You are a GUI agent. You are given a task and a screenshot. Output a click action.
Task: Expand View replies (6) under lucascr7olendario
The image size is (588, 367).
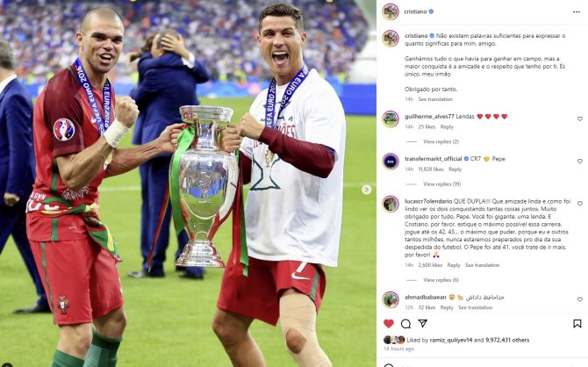pyautogui.click(x=441, y=280)
